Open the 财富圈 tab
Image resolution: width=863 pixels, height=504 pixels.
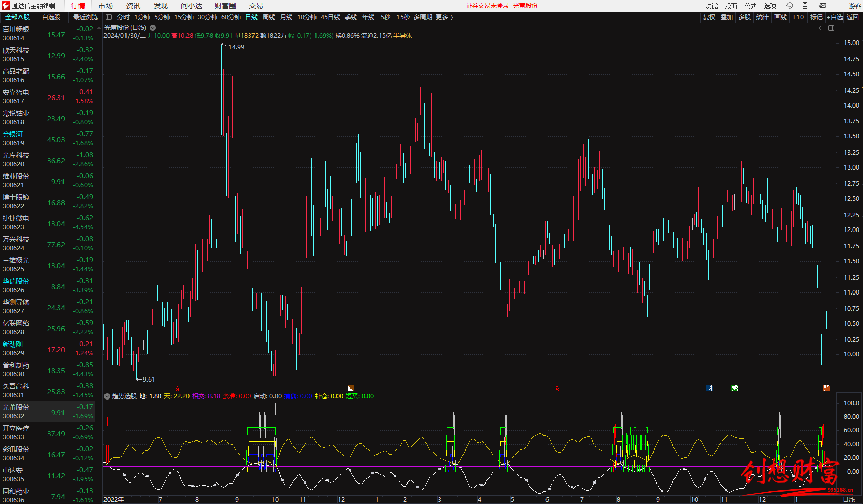click(225, 6)
